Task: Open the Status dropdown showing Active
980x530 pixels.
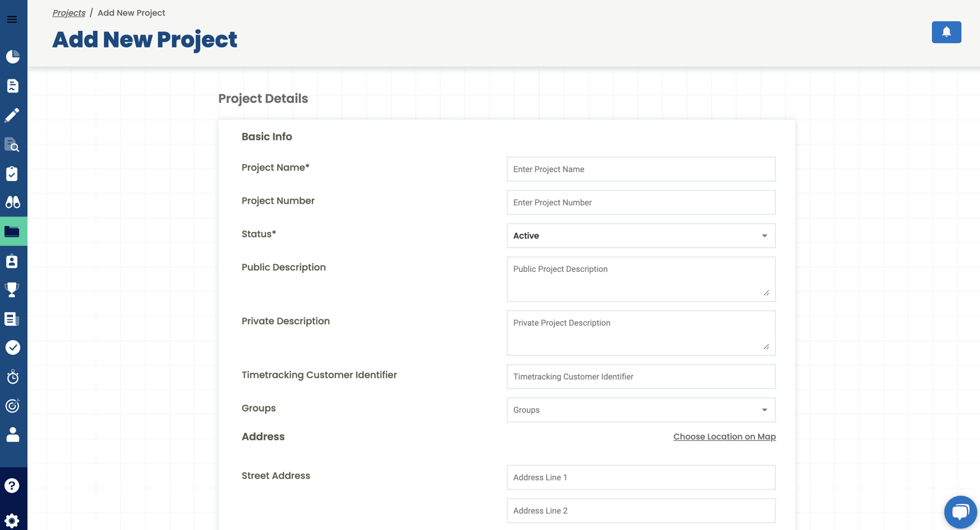Action: [x=641, y=236]
